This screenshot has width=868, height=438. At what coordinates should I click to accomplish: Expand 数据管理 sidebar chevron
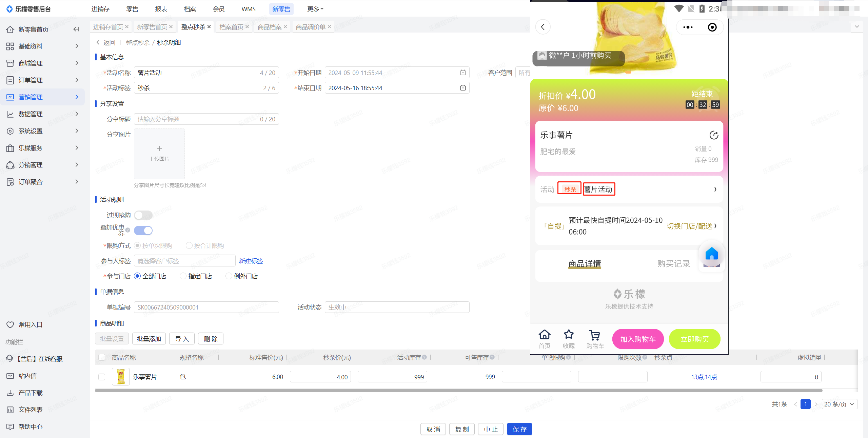[77, 114]
